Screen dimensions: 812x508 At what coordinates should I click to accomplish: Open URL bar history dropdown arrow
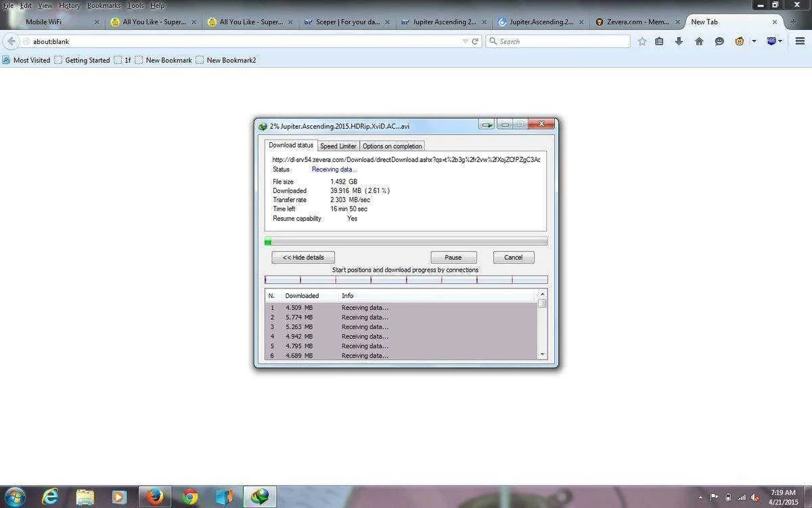pyautogui.click(x=465, y=41)
